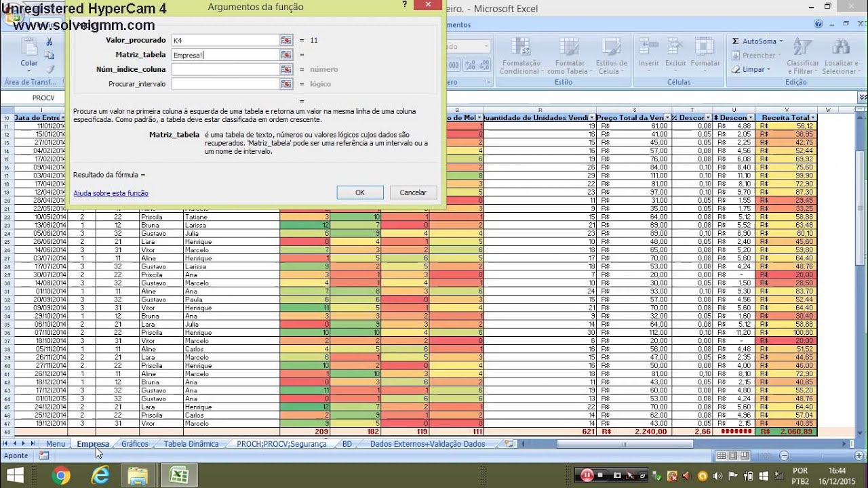
Task: Confirm the function dialog with OK
Action: pyautogui.click(x=360, y=192)
